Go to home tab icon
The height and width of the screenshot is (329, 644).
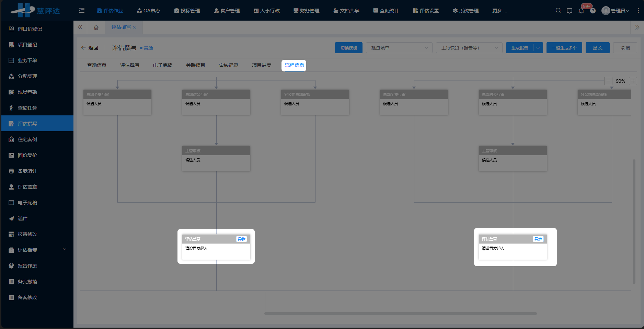coord(96,27)
